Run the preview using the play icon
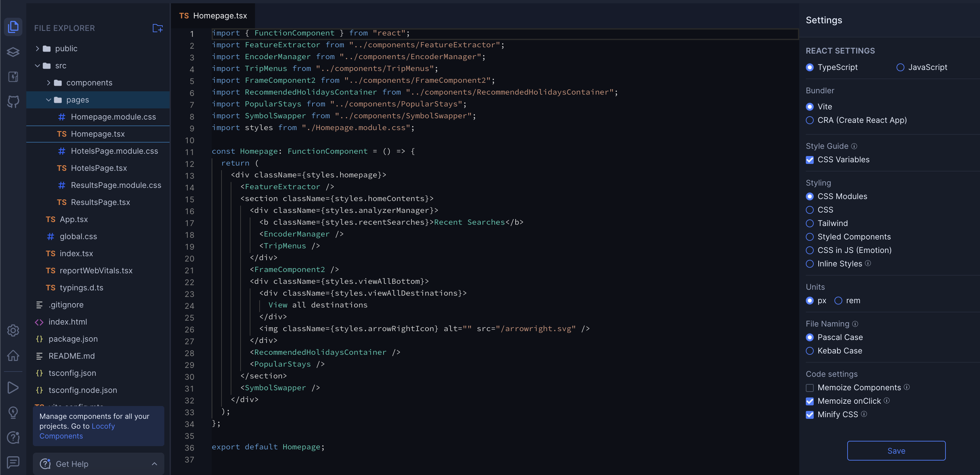Viewport: 980px width, 475px height. 13,387
